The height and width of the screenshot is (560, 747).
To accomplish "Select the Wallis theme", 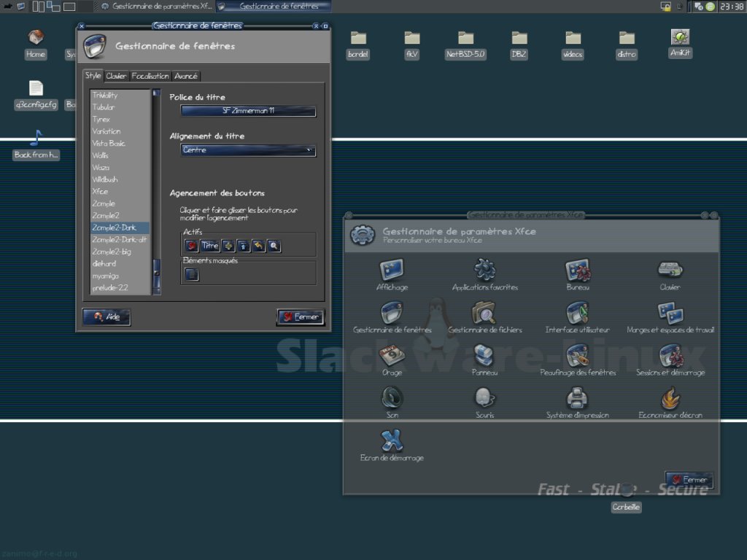I will click(120, 155).
